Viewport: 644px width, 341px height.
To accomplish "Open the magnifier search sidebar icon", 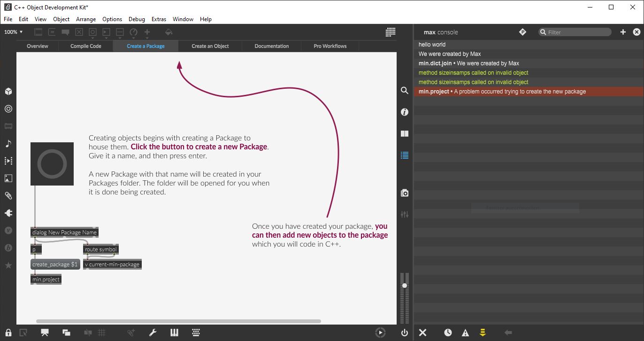I will (405, 90).
